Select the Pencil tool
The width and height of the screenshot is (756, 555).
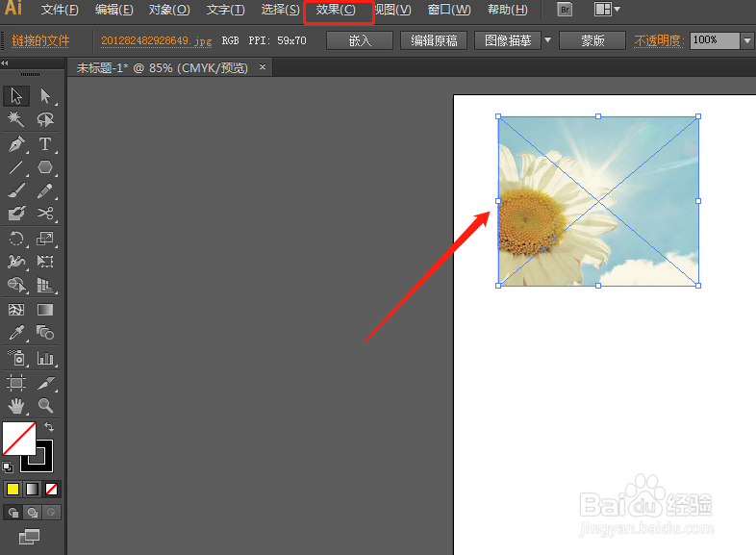(45, 190)
